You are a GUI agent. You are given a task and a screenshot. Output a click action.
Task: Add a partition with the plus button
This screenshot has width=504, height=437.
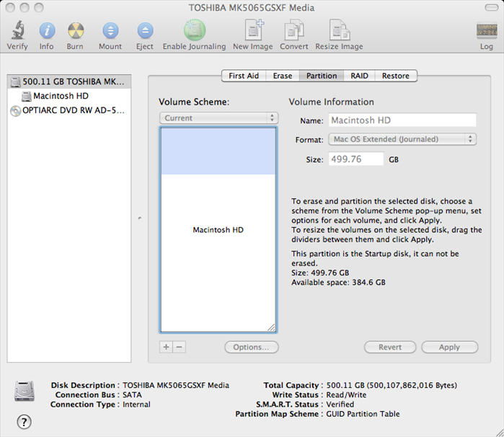(166, 347)
